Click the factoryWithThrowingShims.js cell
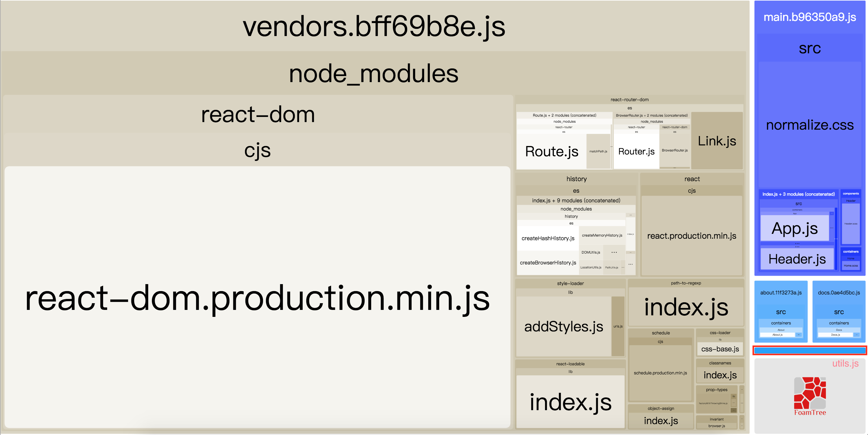Screen dimensions: 868x435 tap(713, 403)
